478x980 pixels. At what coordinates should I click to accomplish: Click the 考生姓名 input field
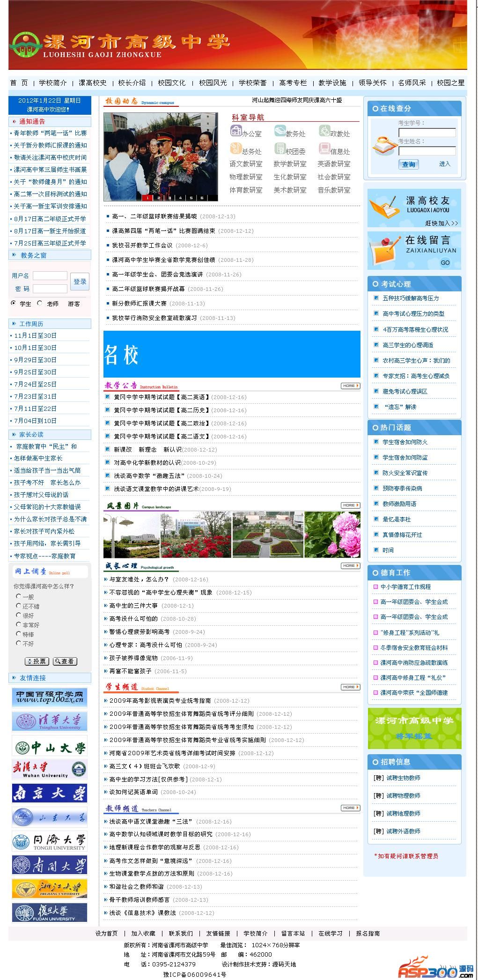click(x=427, y=151)
